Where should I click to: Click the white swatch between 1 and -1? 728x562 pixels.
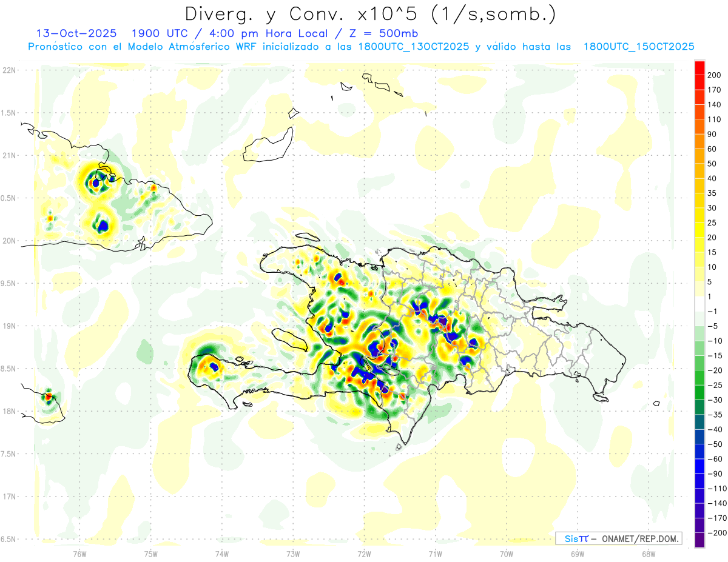[699, 304]
